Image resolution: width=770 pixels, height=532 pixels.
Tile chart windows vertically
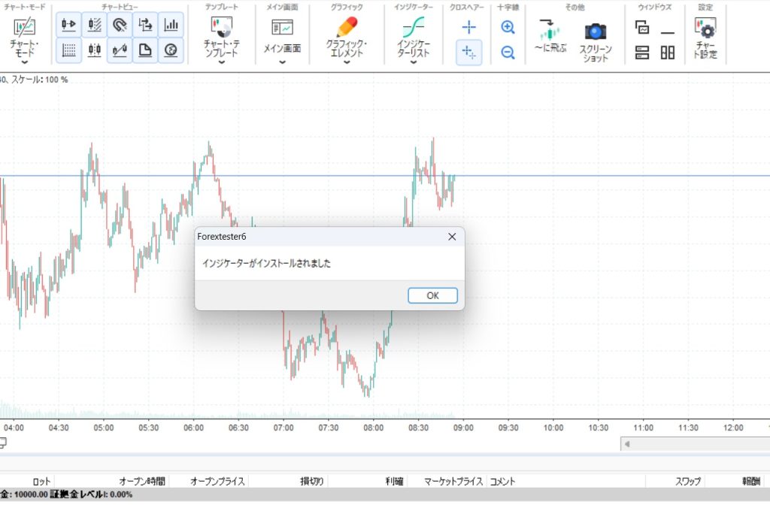(x=668, y=53)
